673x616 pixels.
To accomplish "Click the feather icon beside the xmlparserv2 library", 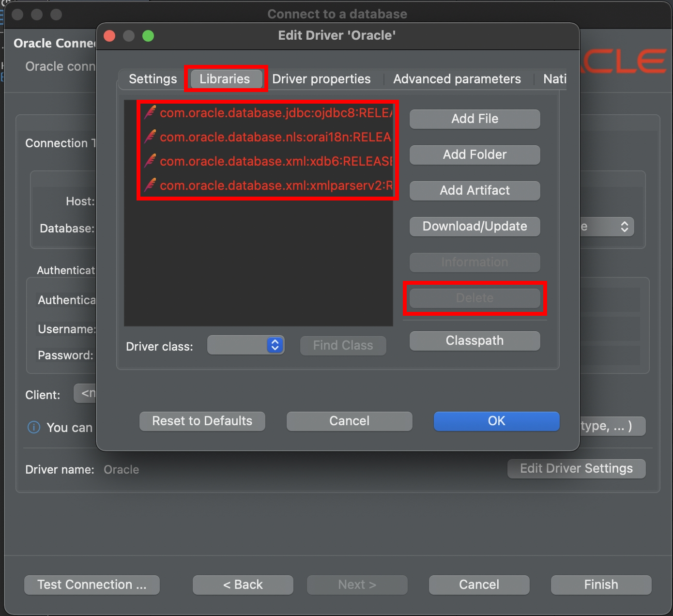I will [150, 185].
